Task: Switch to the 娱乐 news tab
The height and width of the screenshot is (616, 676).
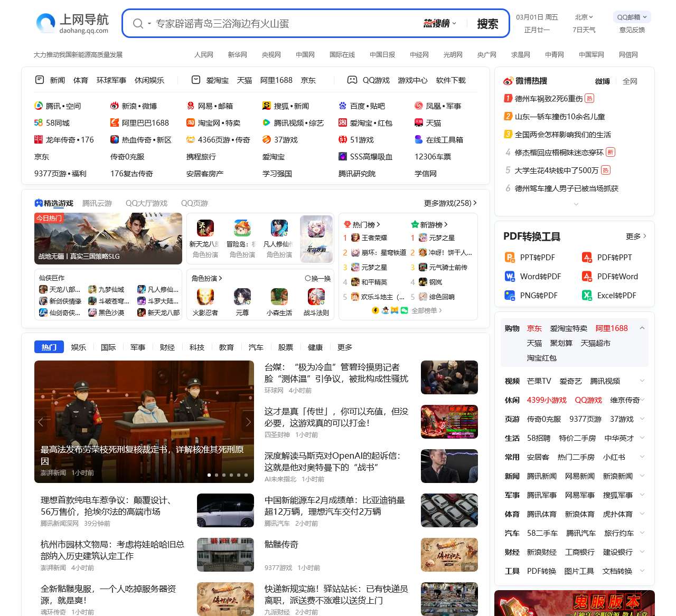Action: (79, 347)
